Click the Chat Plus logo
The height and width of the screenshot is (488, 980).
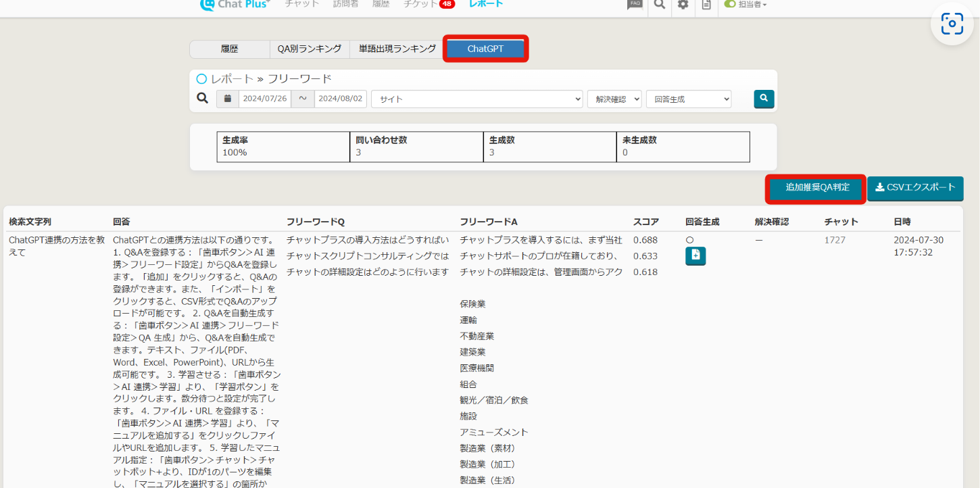pos(235,4)
